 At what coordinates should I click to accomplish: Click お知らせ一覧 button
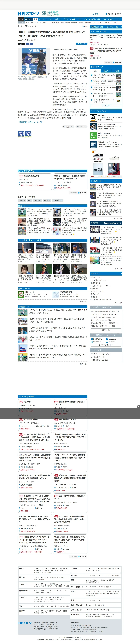click(106, 330)
